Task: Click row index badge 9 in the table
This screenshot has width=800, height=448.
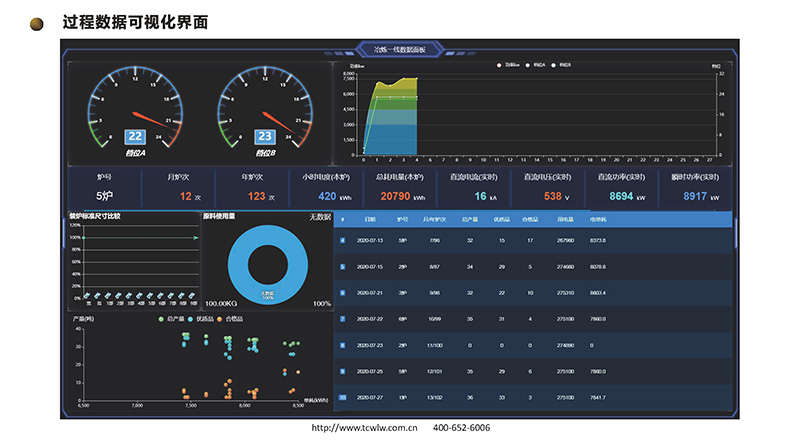Action: coord(342,371)
